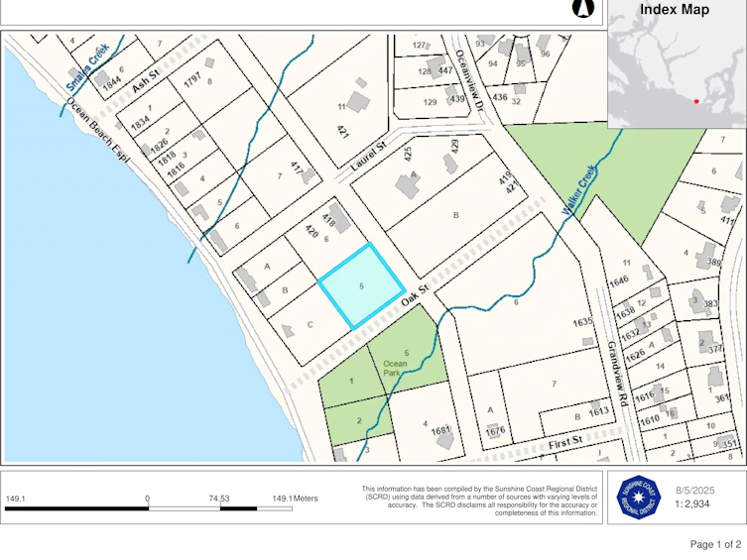
Task: Select the highlighted cyan lot 5 parcel
Action: 361,286
